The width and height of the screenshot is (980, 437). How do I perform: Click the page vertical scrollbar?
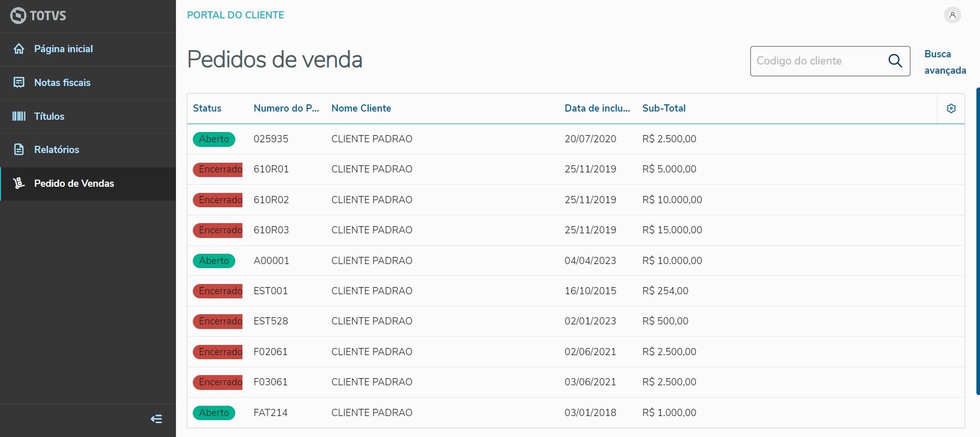pyautogui.click(x=977, y=241)
